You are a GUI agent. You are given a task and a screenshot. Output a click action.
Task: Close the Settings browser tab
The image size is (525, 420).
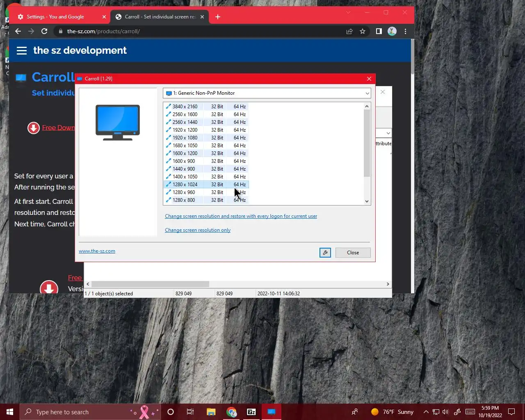click(104, 17)
